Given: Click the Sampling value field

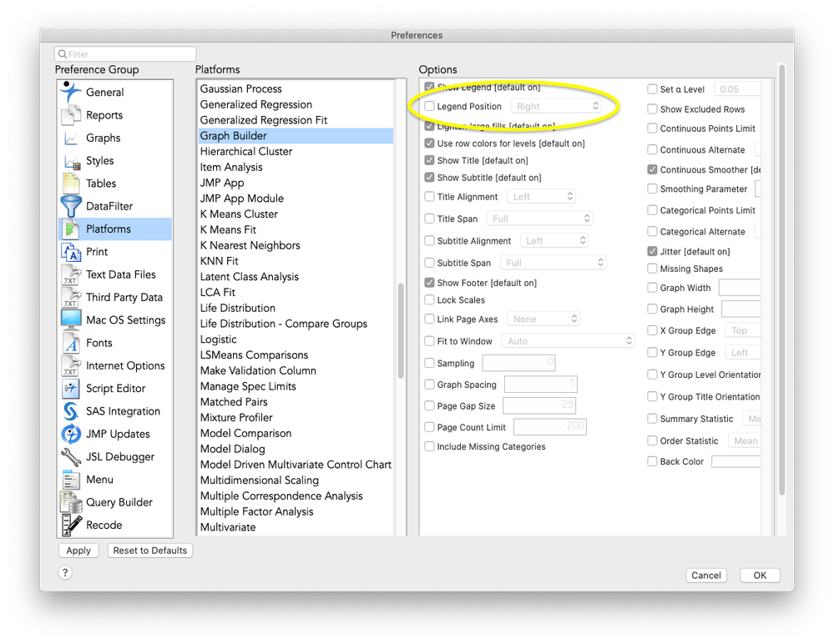Looking at the screenshot, I should point(518,363).
